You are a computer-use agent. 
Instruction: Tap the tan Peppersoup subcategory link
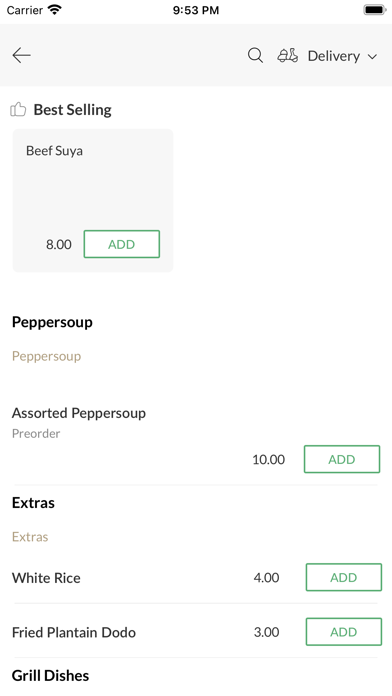[x=47, y=356]
